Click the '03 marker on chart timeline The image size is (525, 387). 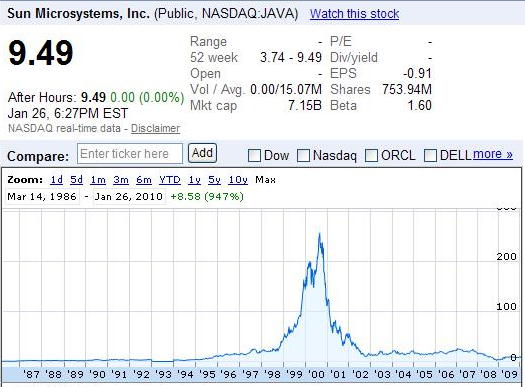pos(382,374)
